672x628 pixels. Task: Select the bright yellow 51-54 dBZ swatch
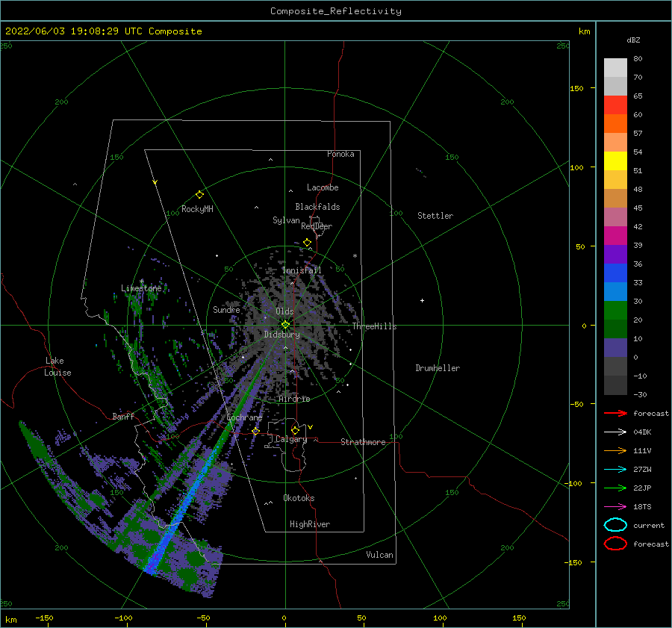click(615, 161)
